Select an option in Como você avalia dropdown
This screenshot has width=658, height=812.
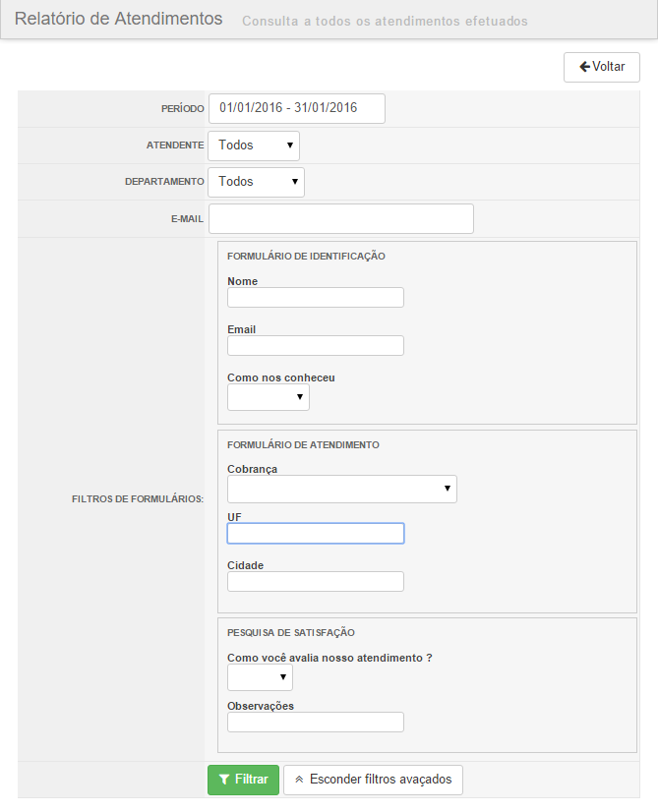(x=260, y=677)
